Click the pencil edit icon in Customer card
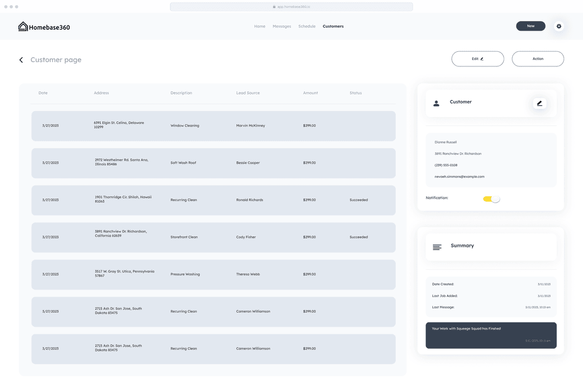 point(539,103)
